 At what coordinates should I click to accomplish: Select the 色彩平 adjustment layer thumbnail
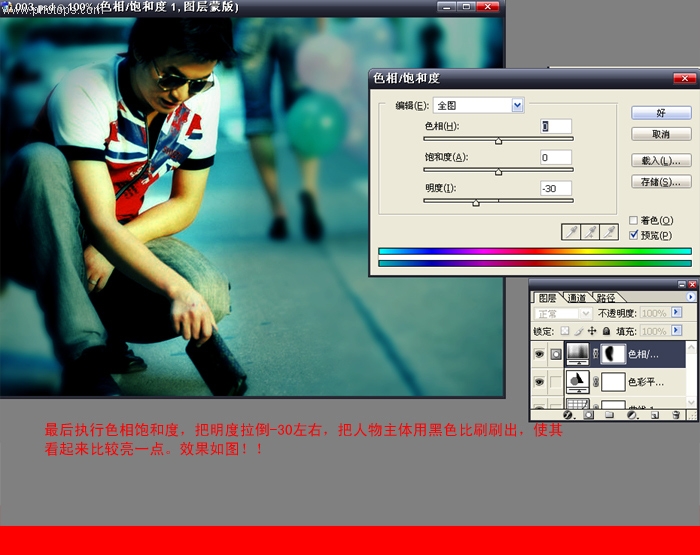tap(578, 382)
